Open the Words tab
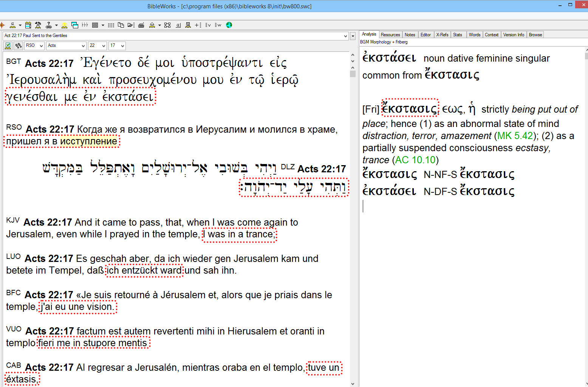This screenshot has height=387, width=588. (x=475, y=35)
